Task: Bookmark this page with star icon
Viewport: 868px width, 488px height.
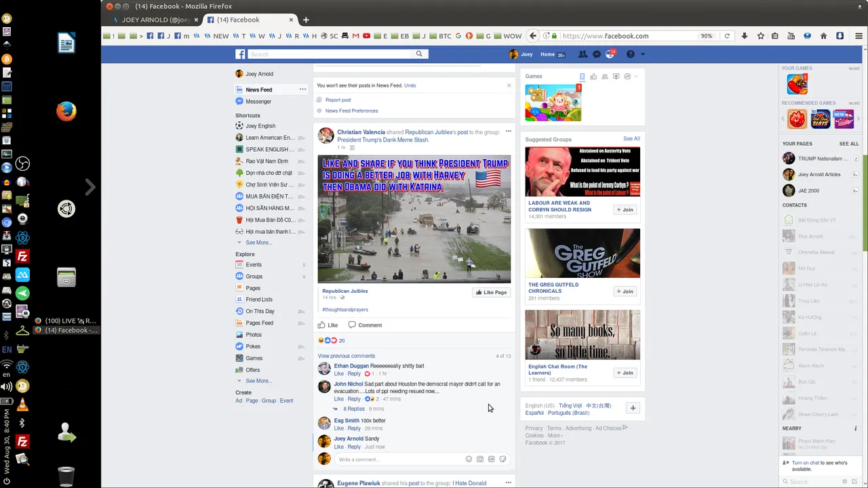Action: (x=761, y=36)
